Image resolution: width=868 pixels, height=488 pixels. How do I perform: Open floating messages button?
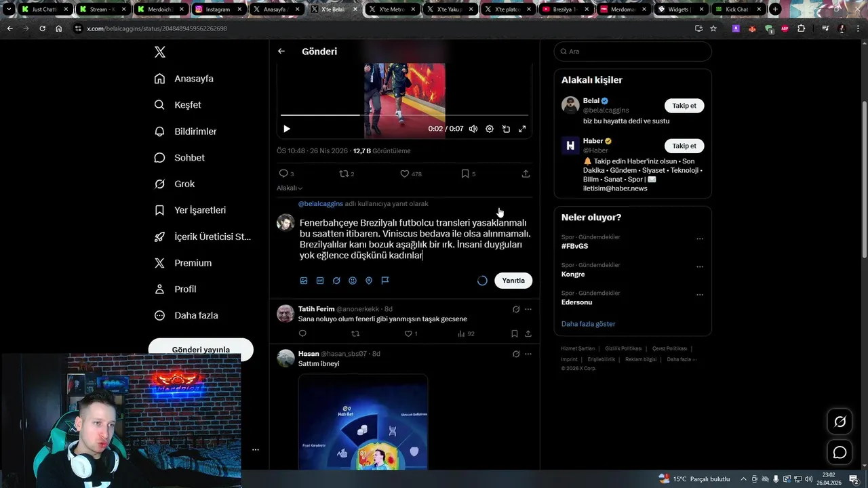click(840, 452)
